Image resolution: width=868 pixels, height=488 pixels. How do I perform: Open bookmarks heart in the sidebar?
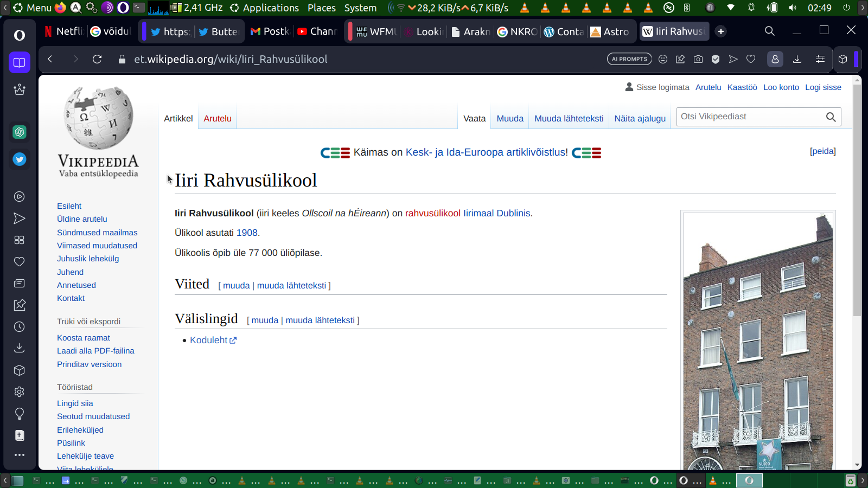[20, 262]
